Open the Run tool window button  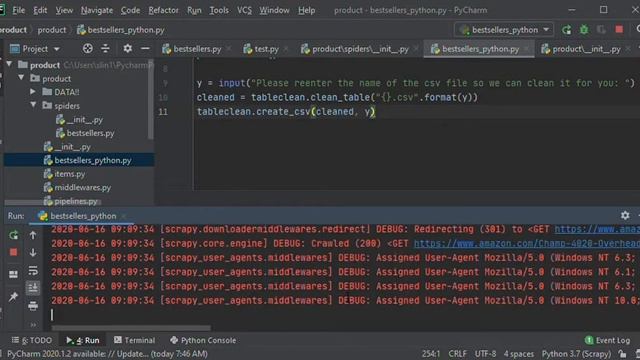83,340
